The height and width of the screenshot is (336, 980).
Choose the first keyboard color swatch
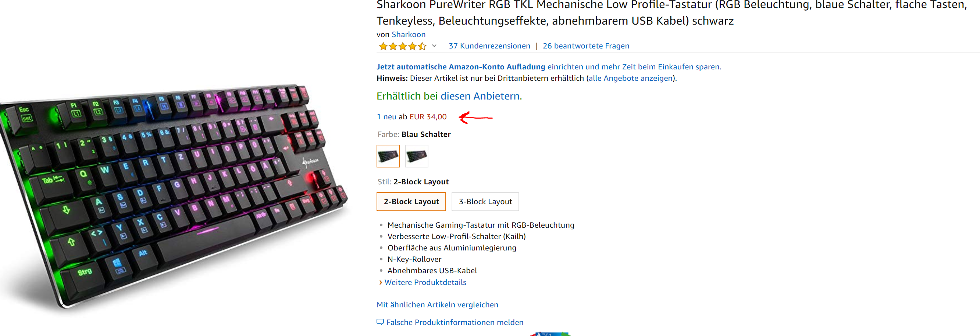coord(388,156)
